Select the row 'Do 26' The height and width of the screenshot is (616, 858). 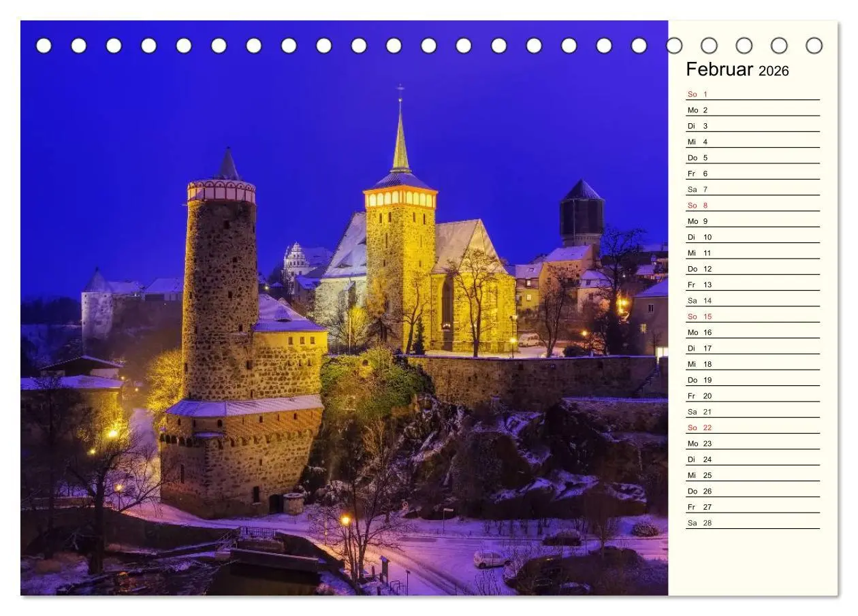[752, 491]
